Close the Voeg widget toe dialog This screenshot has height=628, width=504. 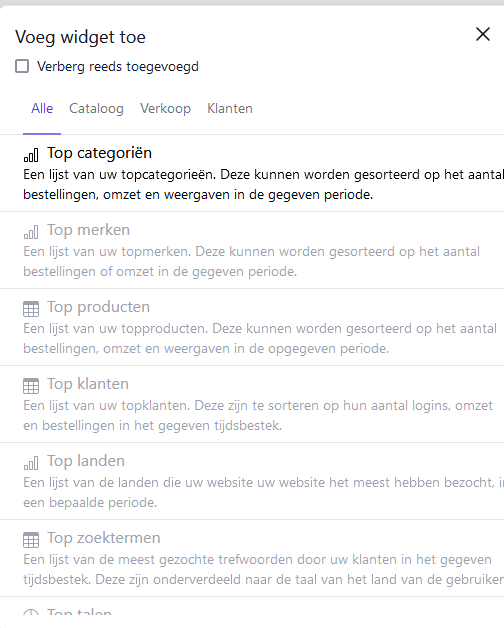click(483, 34)
